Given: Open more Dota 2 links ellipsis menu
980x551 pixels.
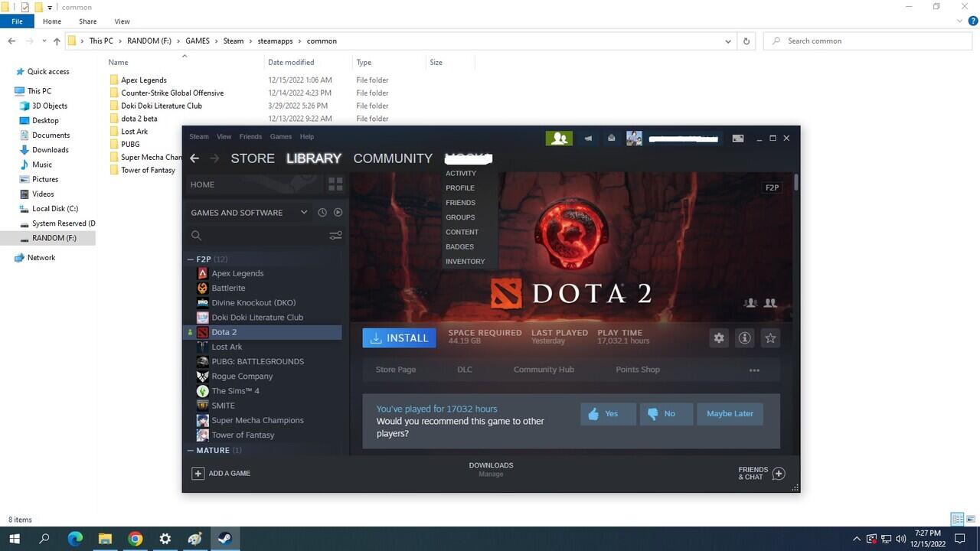Looking at the screenshot, I should pyautogui.click(x=754, y=370).
